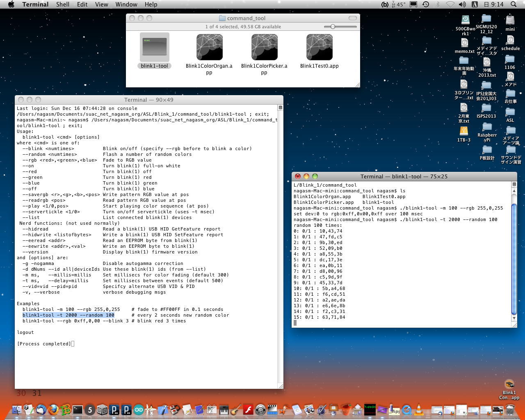This screenshot has height=420, width=525.
Task: Open VLC cone icon in Dock
Action: [419, 409]
